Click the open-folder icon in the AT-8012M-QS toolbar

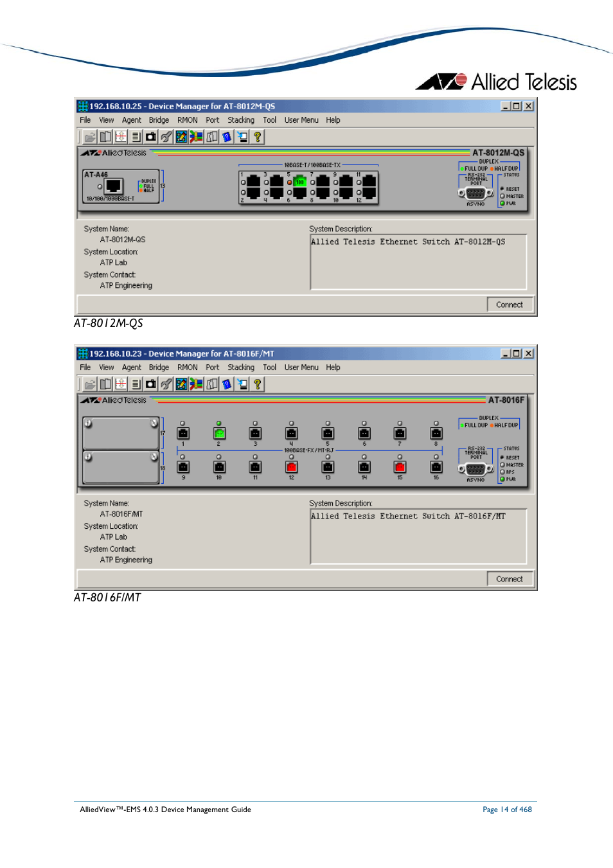[x=90, y=137]
